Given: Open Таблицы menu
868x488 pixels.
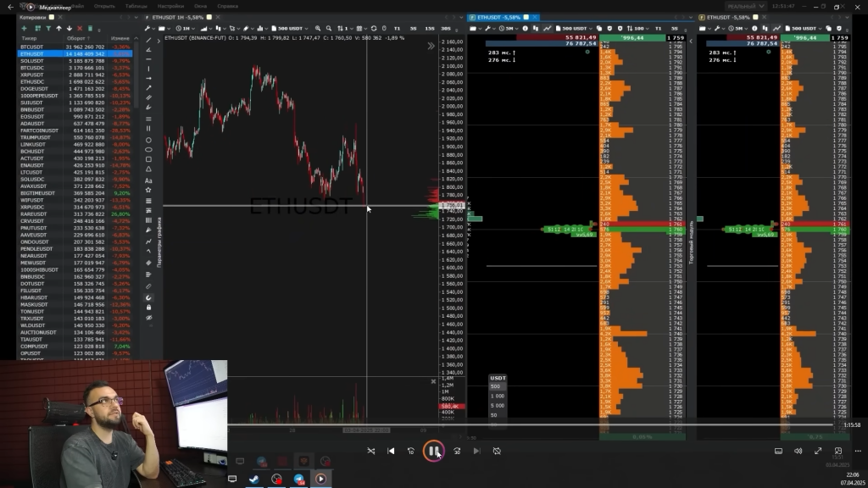Looking at the screenshot, I should click(x=136, y=6).
